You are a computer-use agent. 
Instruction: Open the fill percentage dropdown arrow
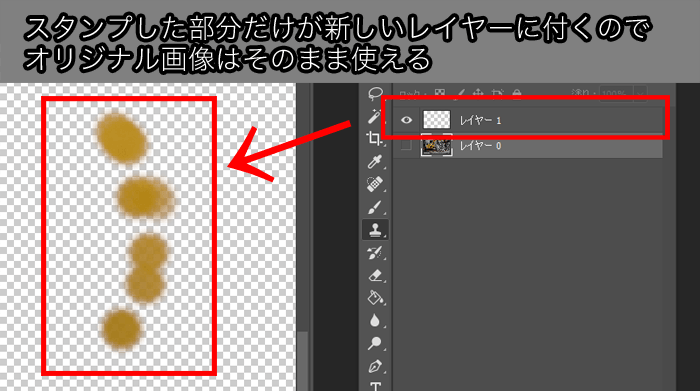[641, 94]
